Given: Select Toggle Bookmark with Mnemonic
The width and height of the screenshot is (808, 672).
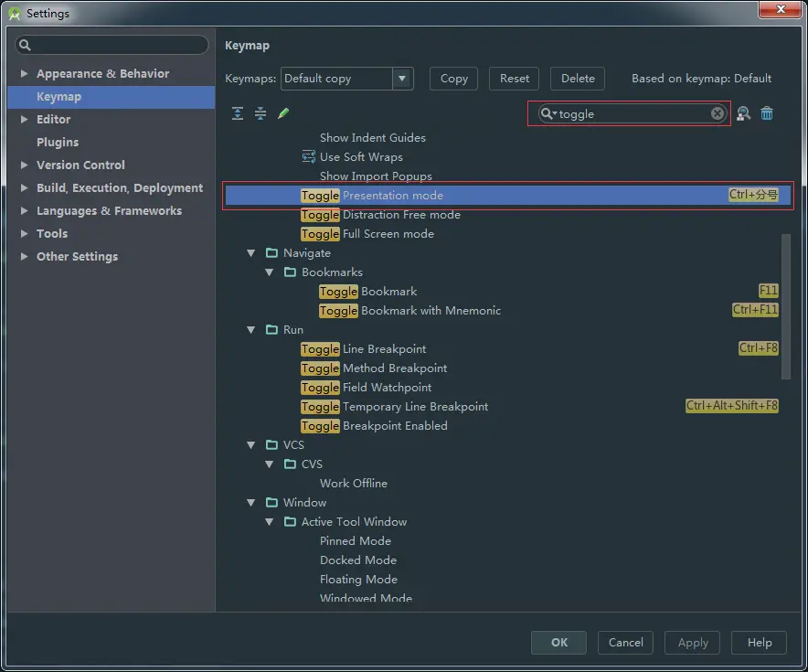Looking at the screenshot, I should [x=410, y=310].
